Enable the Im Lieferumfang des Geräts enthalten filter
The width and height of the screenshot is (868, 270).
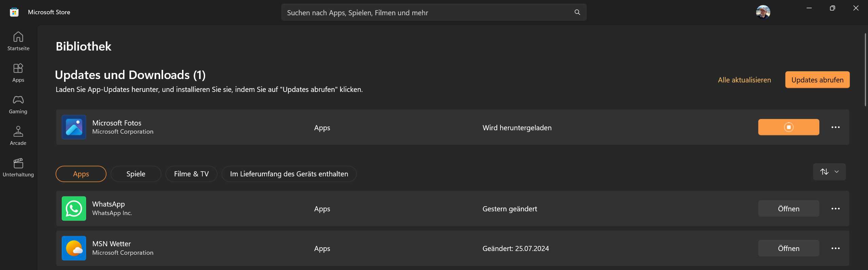pos(289,174)
